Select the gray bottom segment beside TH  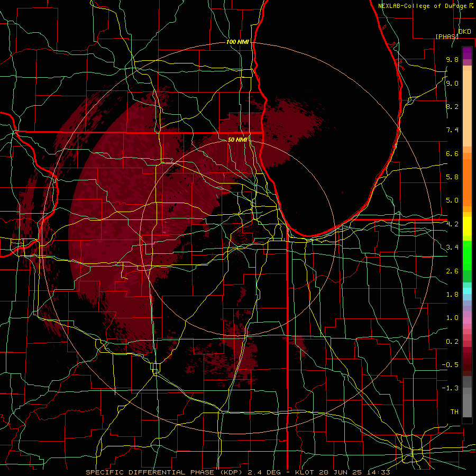pyautogui.click(x=467, y=406)
